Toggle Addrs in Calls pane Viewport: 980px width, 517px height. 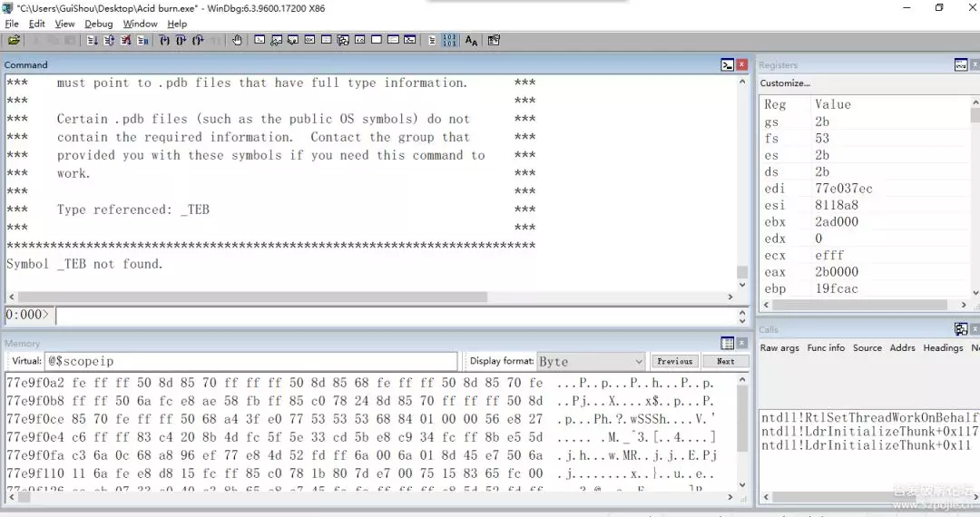click(903, 347)
